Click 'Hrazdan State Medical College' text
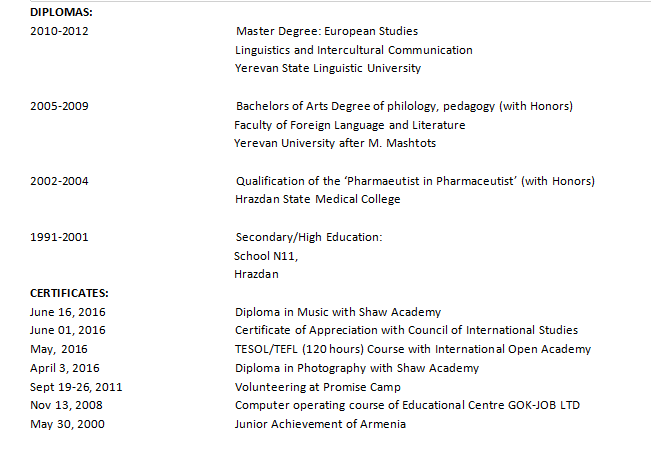The image size is (651, 453). (317, 199)
